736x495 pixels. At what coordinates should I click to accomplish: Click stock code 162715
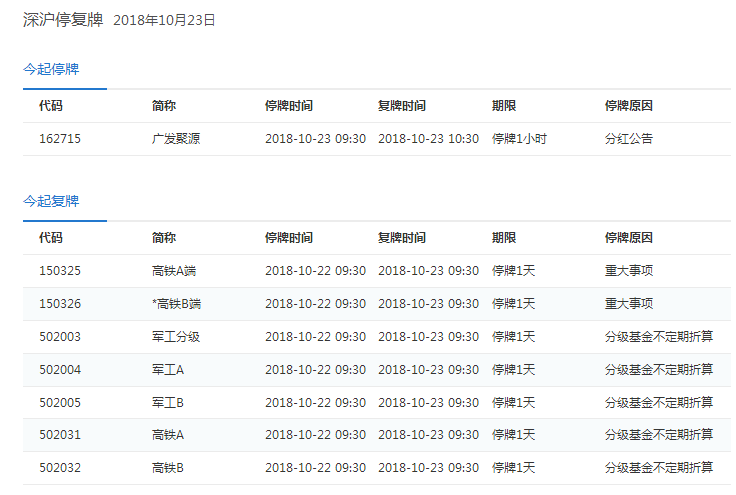60,139
